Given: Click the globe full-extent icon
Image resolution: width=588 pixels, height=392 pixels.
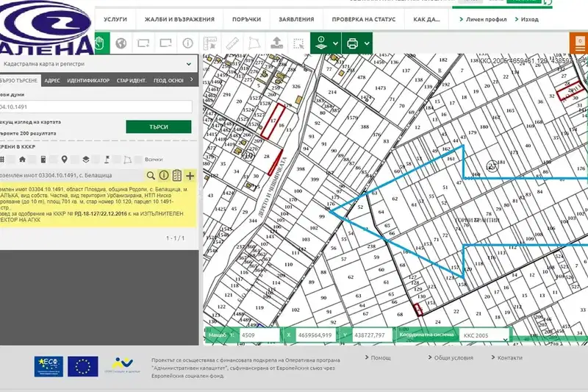Looking at the screenshot, I should point(121,43).
